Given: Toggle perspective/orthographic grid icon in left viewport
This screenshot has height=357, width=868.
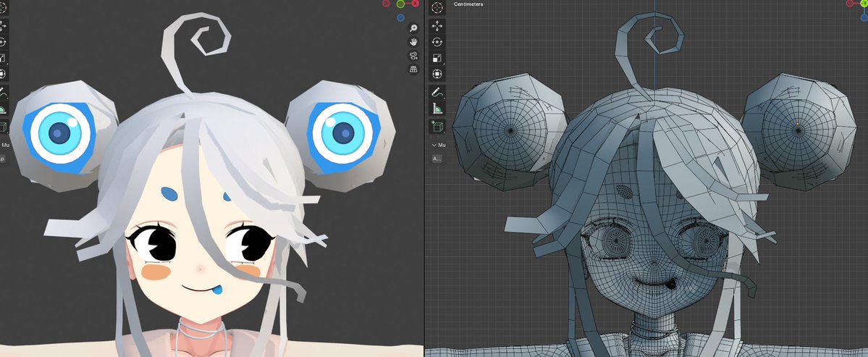Looking at the screenshot, I should coord(413,70).
